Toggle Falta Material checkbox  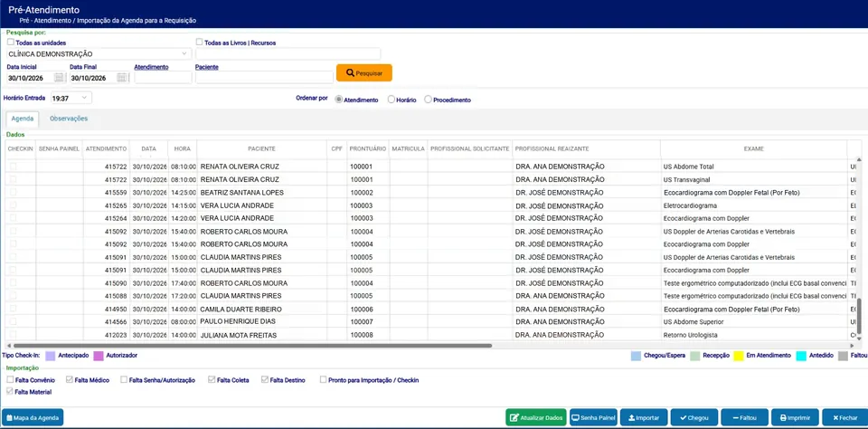click(10, 391)
